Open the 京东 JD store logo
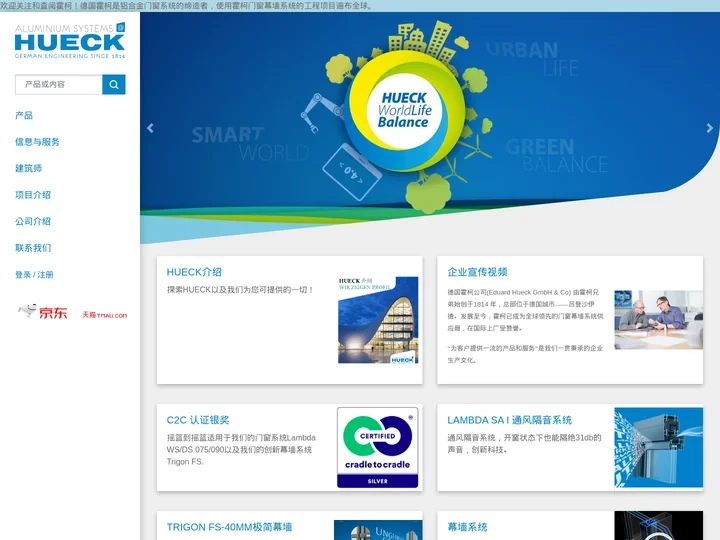This screenshot has height=540, width=720. [x=43, y=312]
